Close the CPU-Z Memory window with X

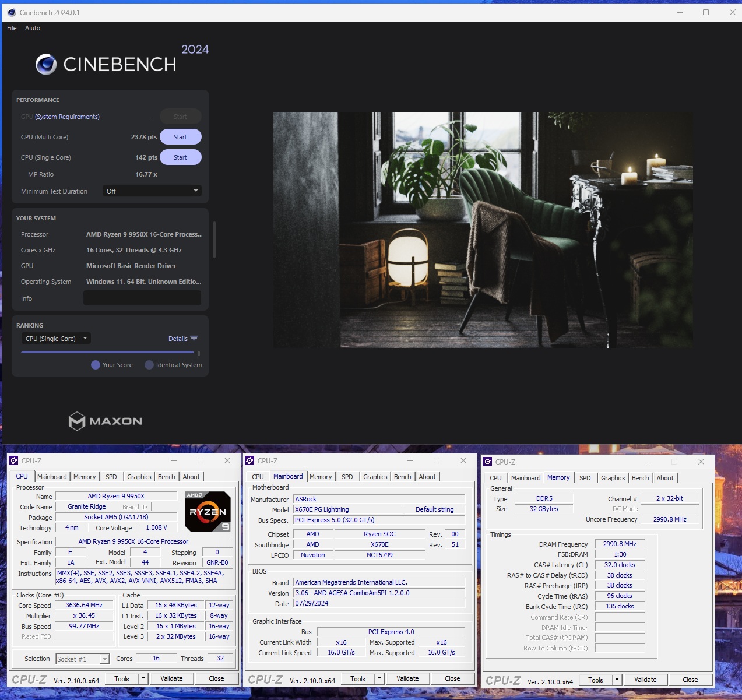click(701, 462)
